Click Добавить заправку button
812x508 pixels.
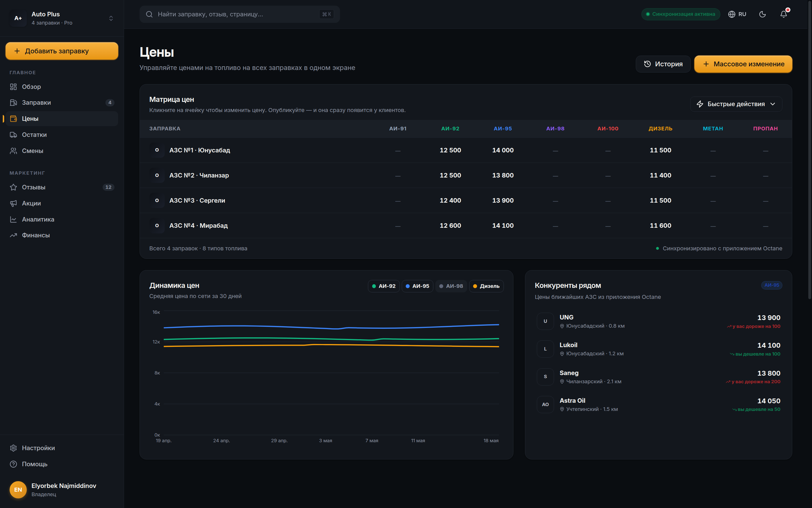pyautogui.click(x=62, y=51)
